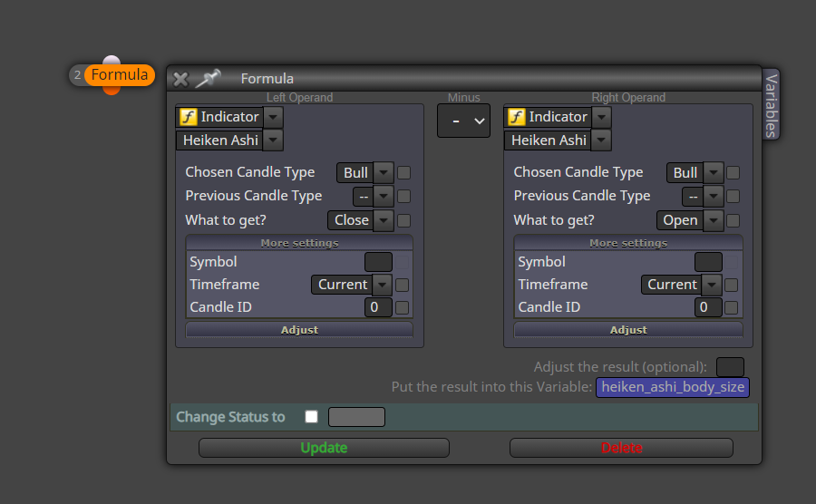The height and width of the screenshot is (504, 816).
Task: Change right Timeframe Current dropdown
Action: point(712,285)
